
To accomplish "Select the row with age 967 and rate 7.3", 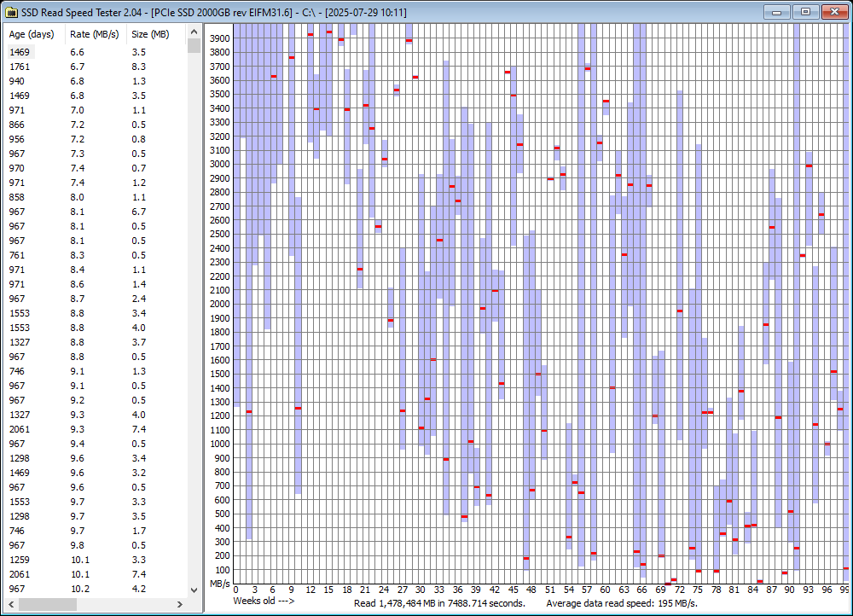I will (96, 154).
